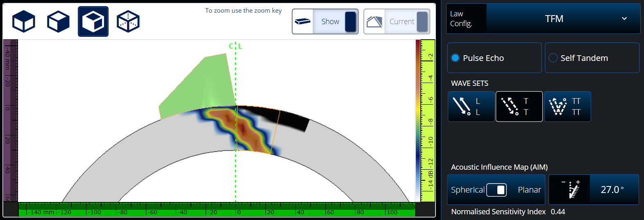Select the L-L wave set
Image resolution: width=644 pixels, height=220 pixels.
471,107
